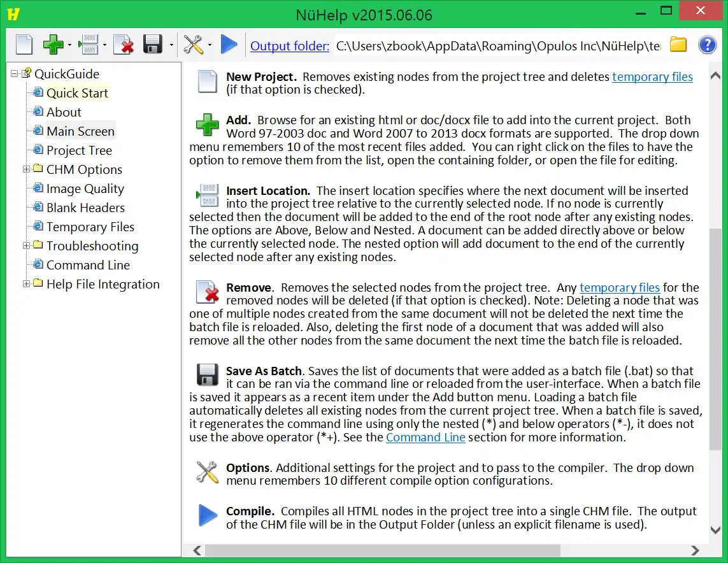
Task: Click the green Add icon in help content
Action: tap(207, 124)
